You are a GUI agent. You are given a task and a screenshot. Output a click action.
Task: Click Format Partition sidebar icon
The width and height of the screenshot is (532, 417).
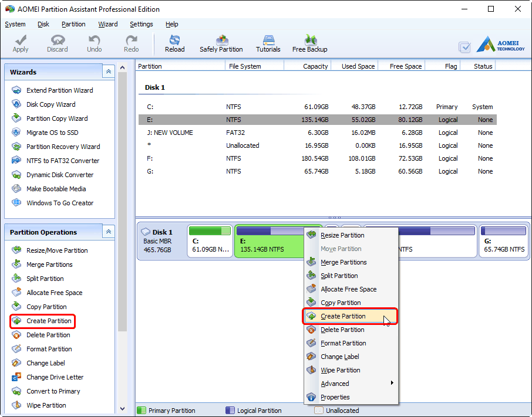pos(16,348)
